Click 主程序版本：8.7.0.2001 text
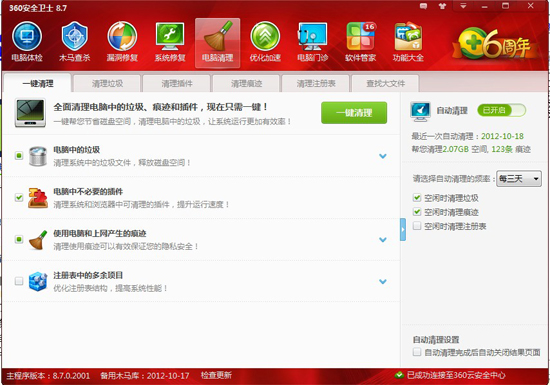The height and width of the screenshot is (385, 550). 48,376
